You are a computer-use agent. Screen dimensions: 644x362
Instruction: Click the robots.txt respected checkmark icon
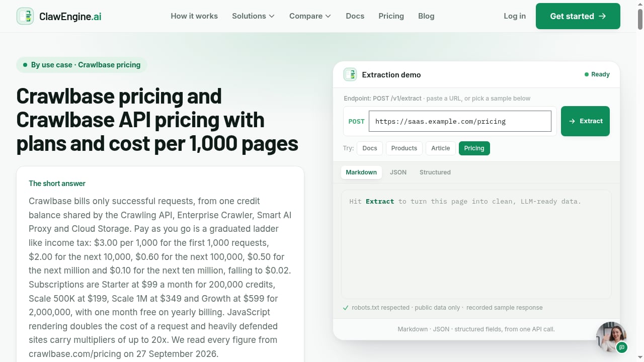point(346,308)
